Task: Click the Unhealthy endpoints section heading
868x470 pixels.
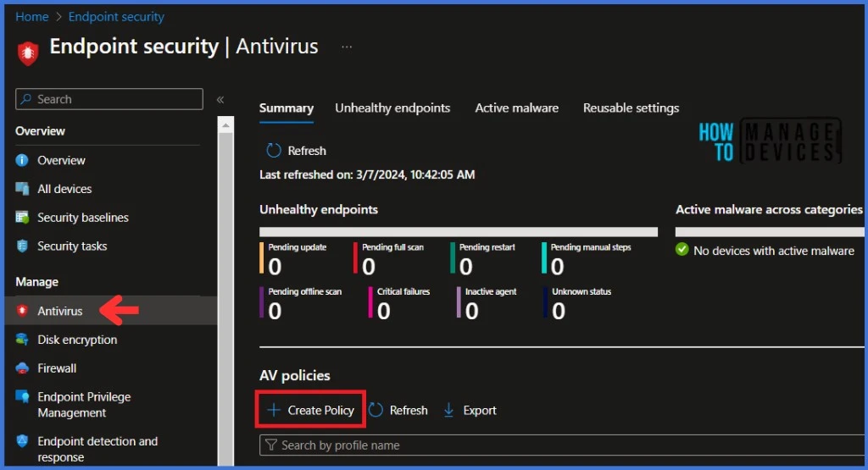Action: (x=319, y=209)
